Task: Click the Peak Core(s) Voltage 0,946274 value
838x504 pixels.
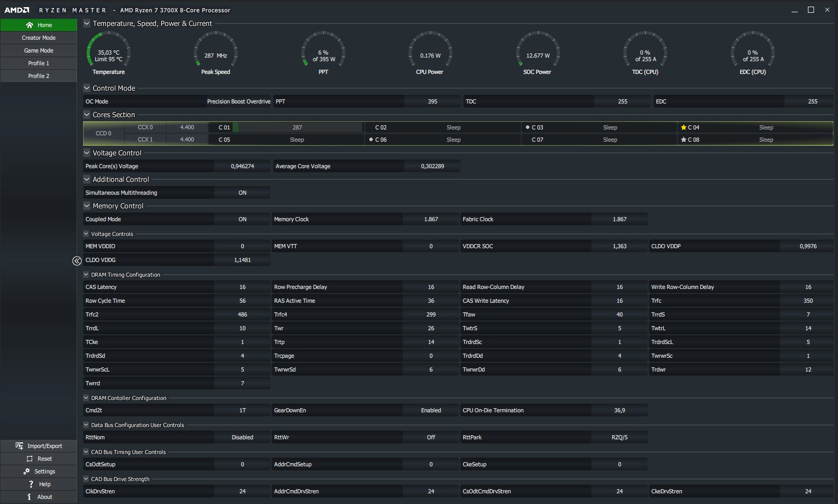Action: [x=242, y=166]
